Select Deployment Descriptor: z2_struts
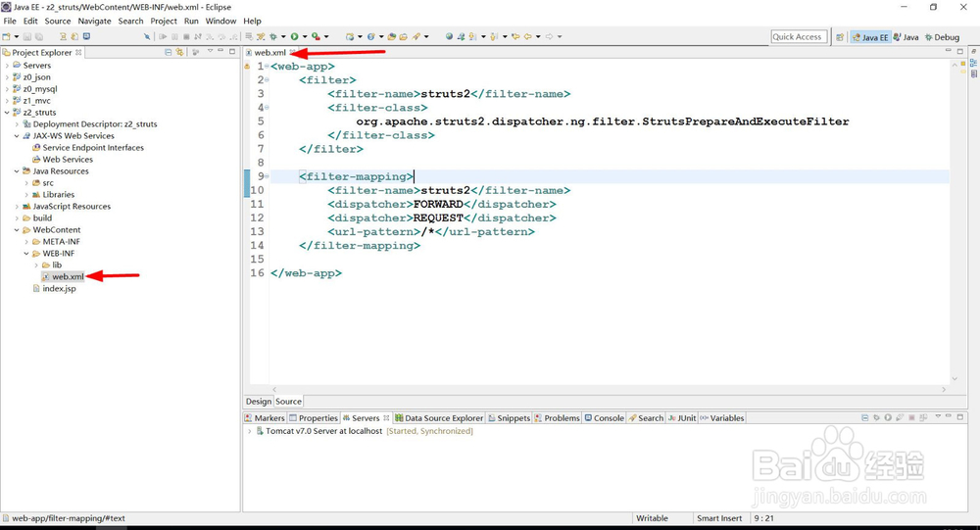 [95, 124]
